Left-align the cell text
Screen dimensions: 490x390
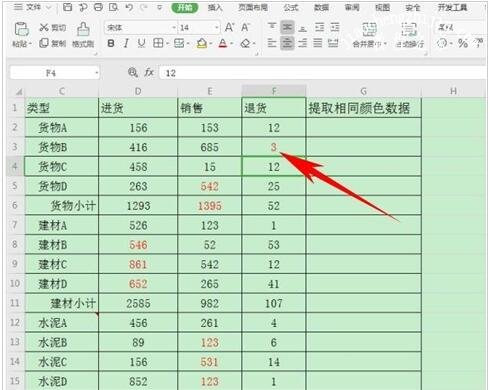coord(272,43)
